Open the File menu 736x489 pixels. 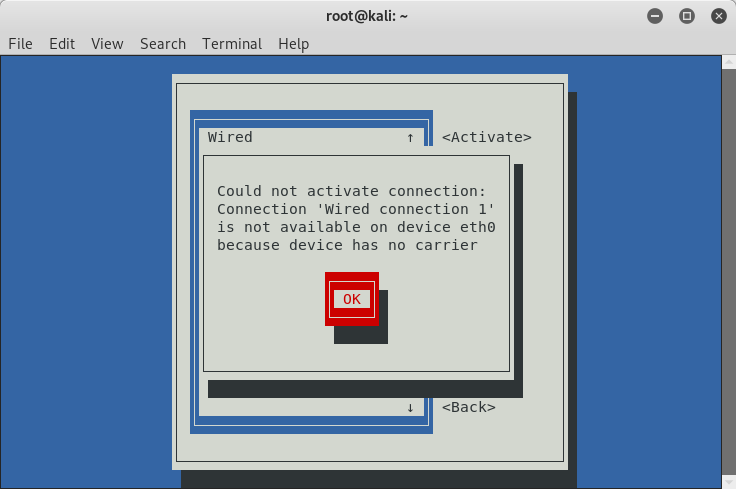pyautogui.click(x=20, y=44)
